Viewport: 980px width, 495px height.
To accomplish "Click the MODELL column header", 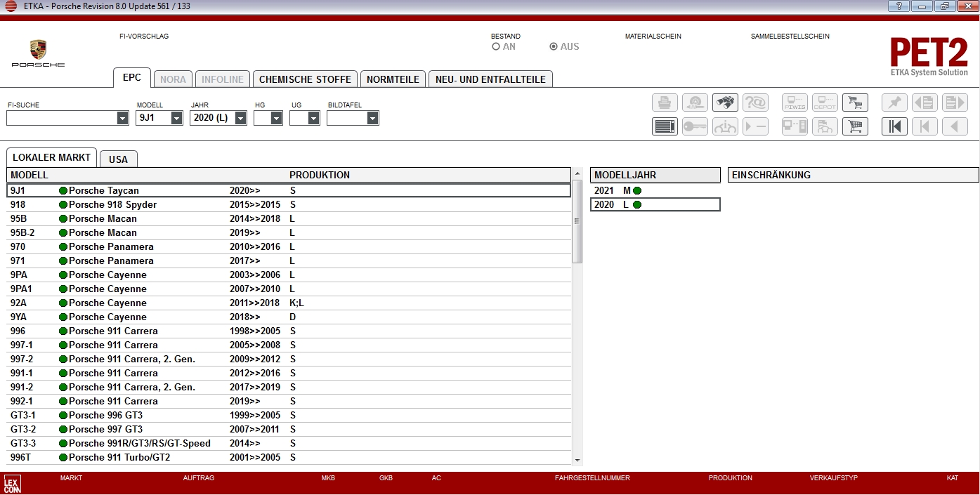I will point(30,175).
